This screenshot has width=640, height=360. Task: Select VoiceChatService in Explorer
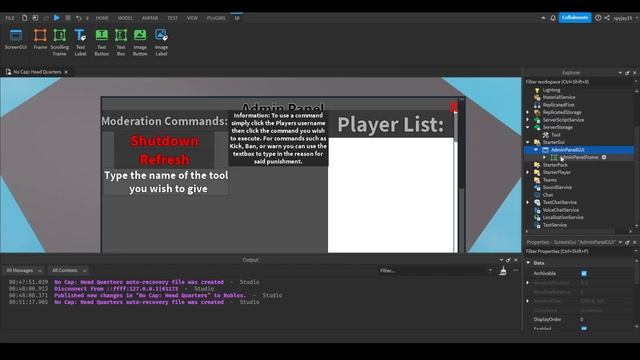560,210
